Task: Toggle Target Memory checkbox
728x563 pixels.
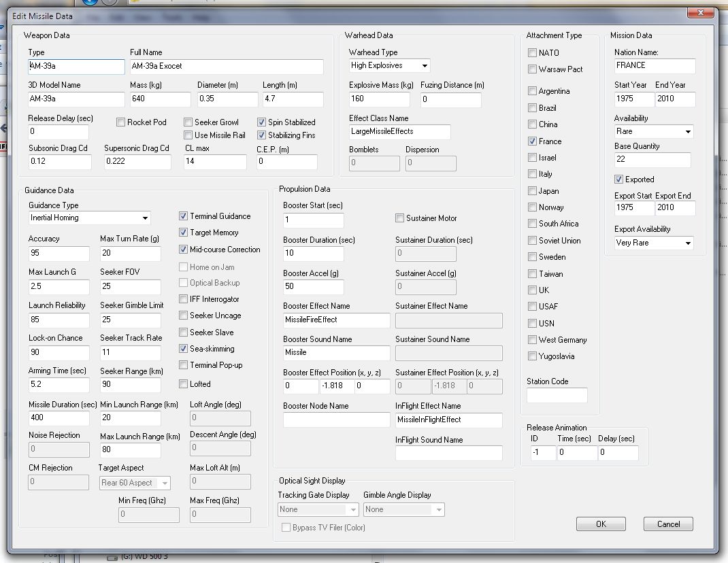Action: [184, 232]
